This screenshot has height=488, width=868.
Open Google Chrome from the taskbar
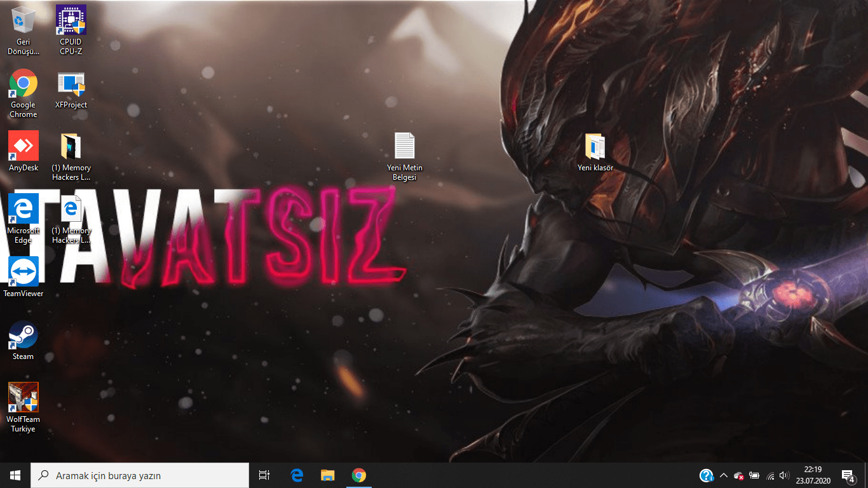click(x=359, y=475)
